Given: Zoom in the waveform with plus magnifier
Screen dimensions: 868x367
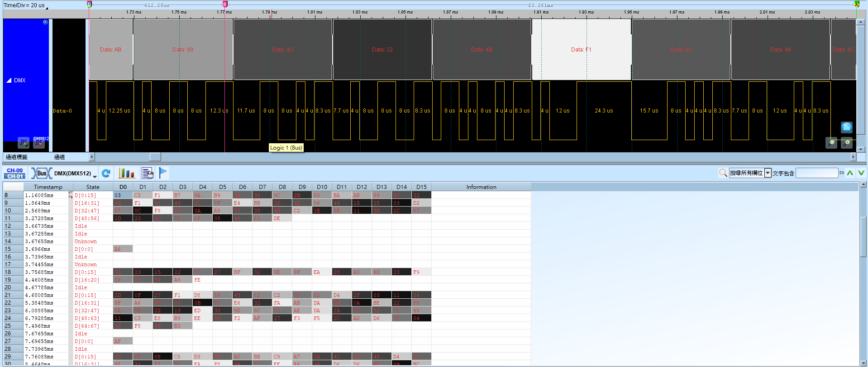Looking at the screenshot, I should 847,143.
